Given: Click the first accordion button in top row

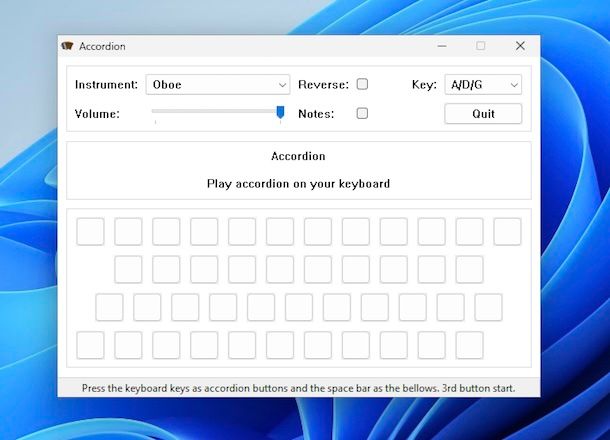Looking at the screenshot, I should (90, 231).
